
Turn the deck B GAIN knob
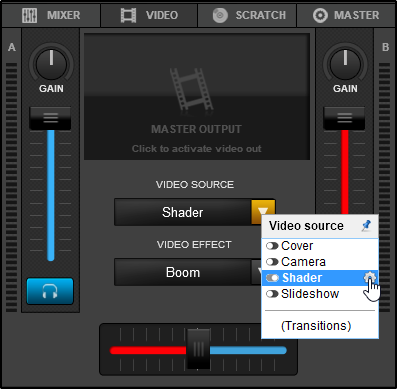[x=345, y=64]
